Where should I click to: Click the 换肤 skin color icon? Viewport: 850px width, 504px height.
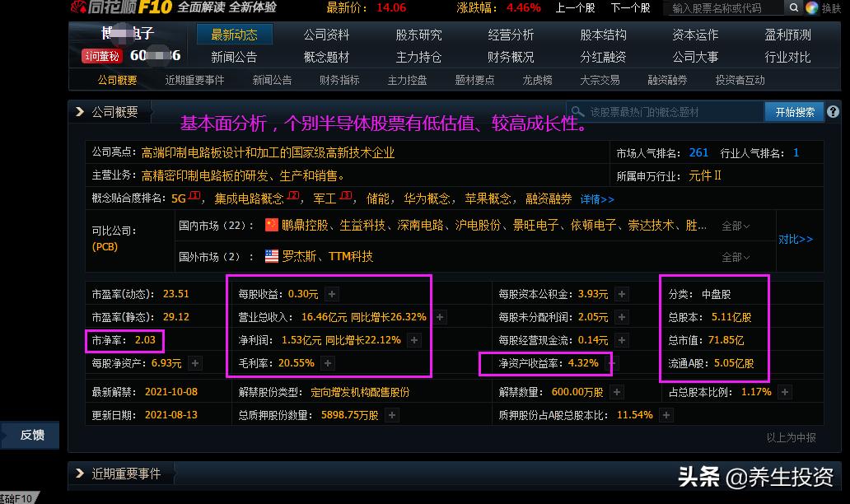coord(811,7)
